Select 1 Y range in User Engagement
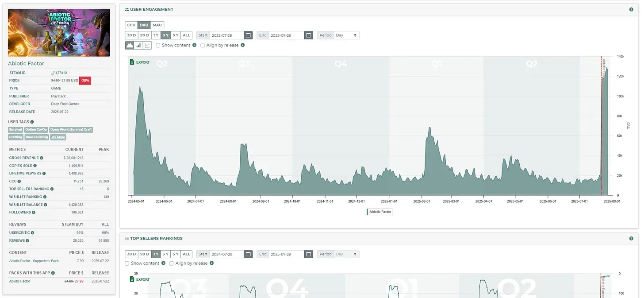The width and height of the screenshot is (644, 298). (x=156, y=35)
